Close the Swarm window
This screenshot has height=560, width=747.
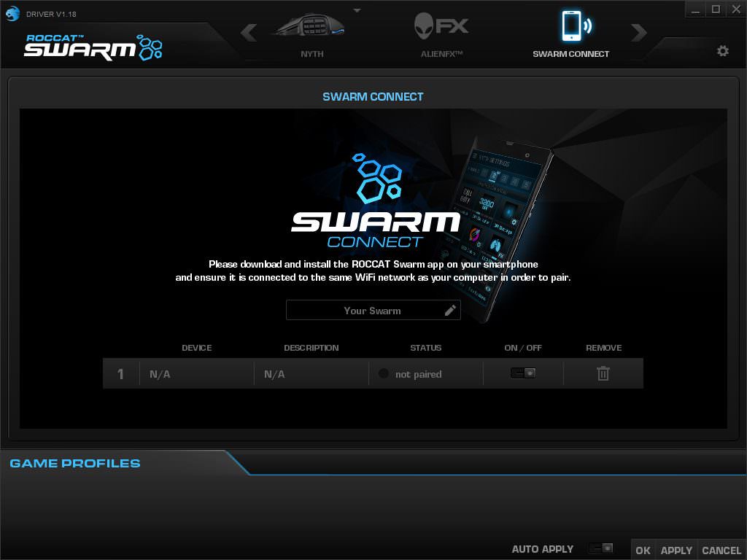(x=736, y=9)
